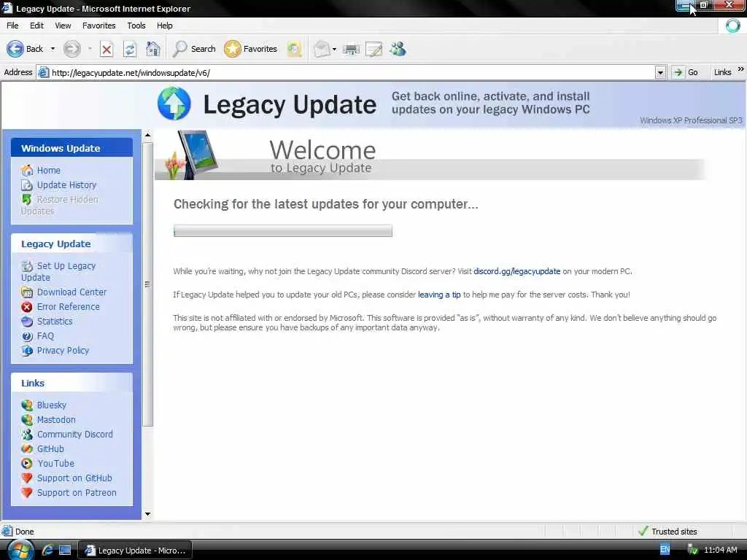The image size is (747, 560).
Task: Click the sidebar scroll up arrow
Action: pos(147,135)
